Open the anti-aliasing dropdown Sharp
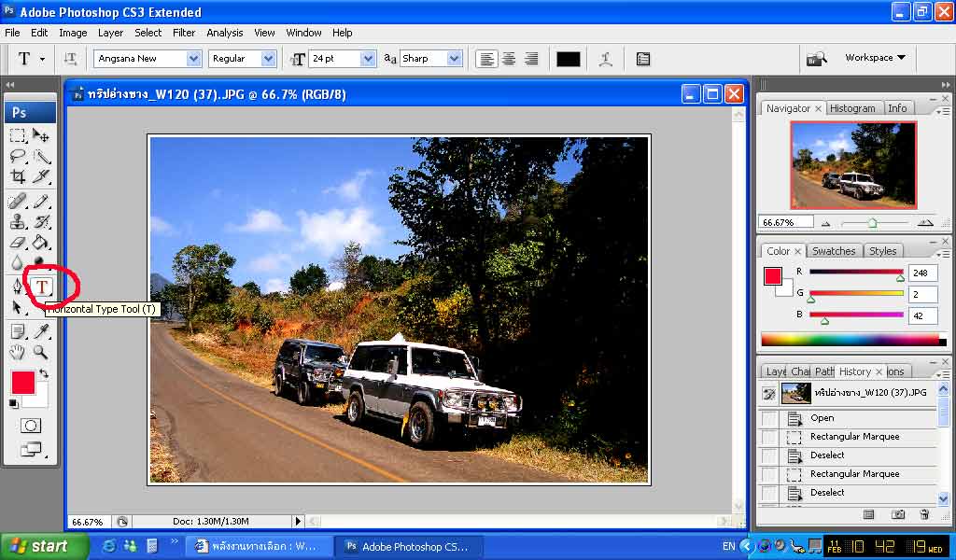 pos(455,59)
